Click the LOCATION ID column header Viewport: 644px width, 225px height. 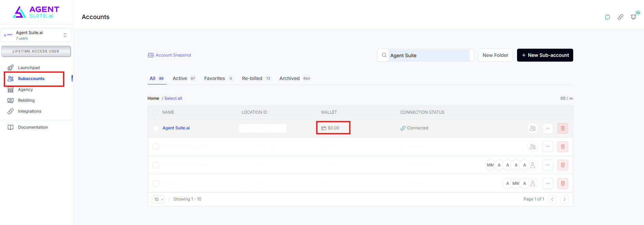coord(254,112)
